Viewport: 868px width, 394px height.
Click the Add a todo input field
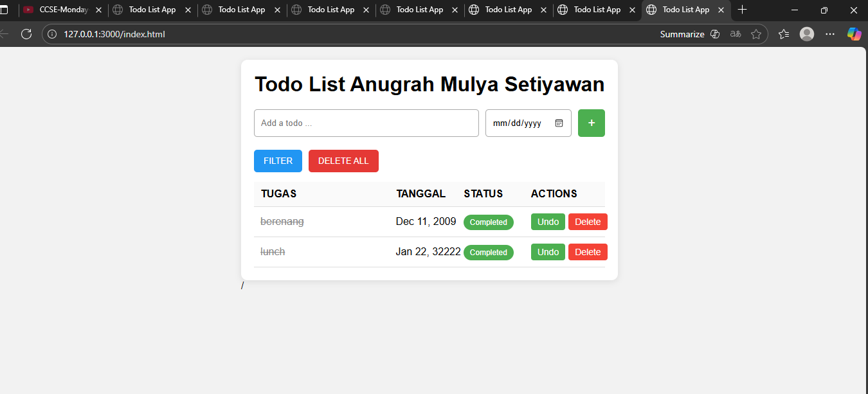tap(366, 123)
